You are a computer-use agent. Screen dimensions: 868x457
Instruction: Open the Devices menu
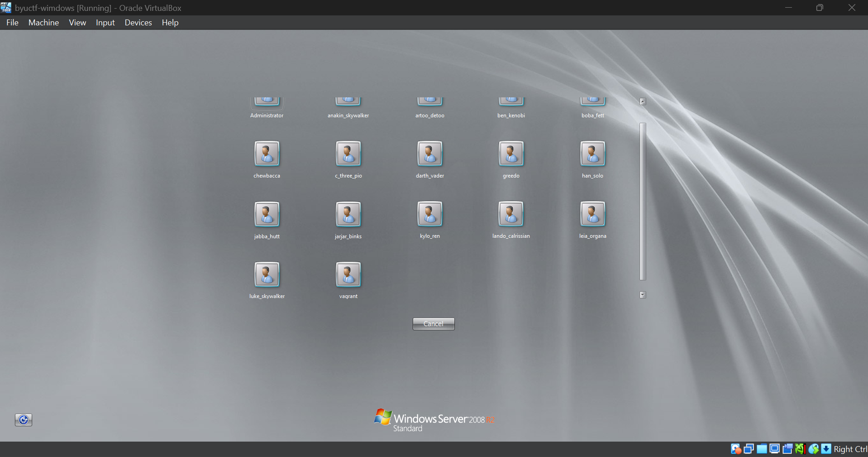138,23
